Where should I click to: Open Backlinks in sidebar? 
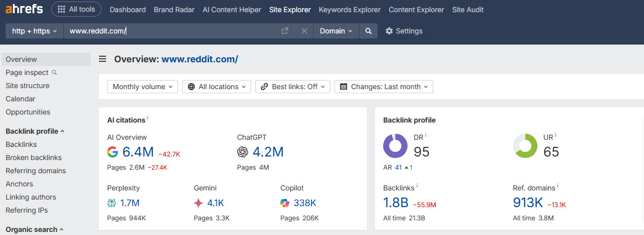point(21,144)
